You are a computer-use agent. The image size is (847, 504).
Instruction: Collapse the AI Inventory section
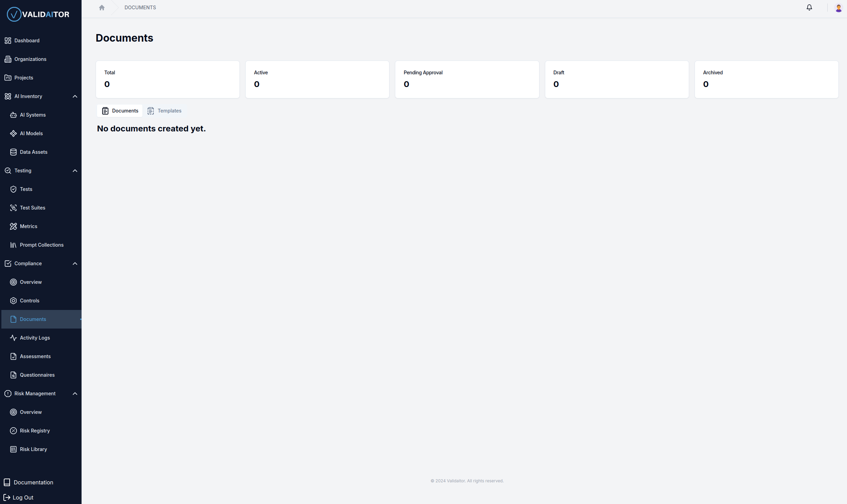point(75,96)
